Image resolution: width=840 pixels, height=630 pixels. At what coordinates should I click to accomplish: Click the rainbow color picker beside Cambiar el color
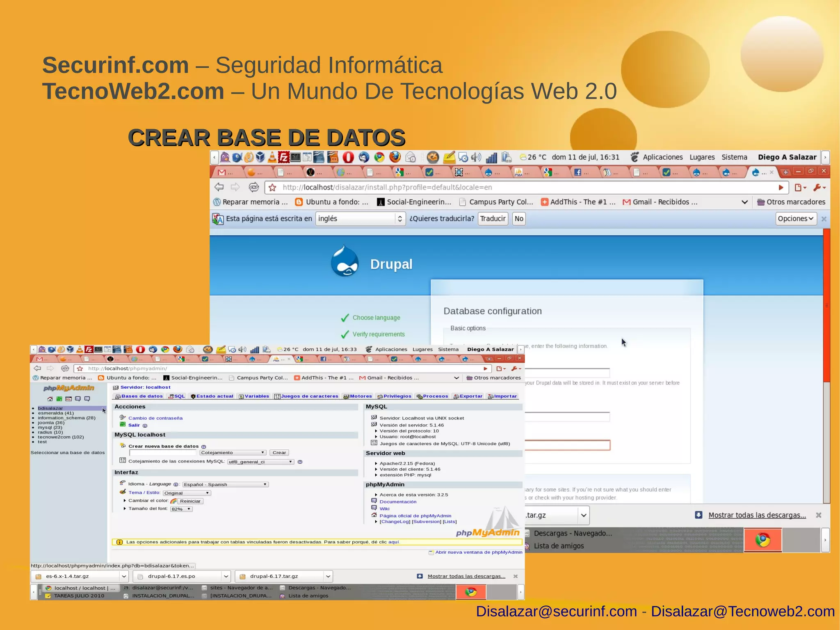[x=173, y=501]
